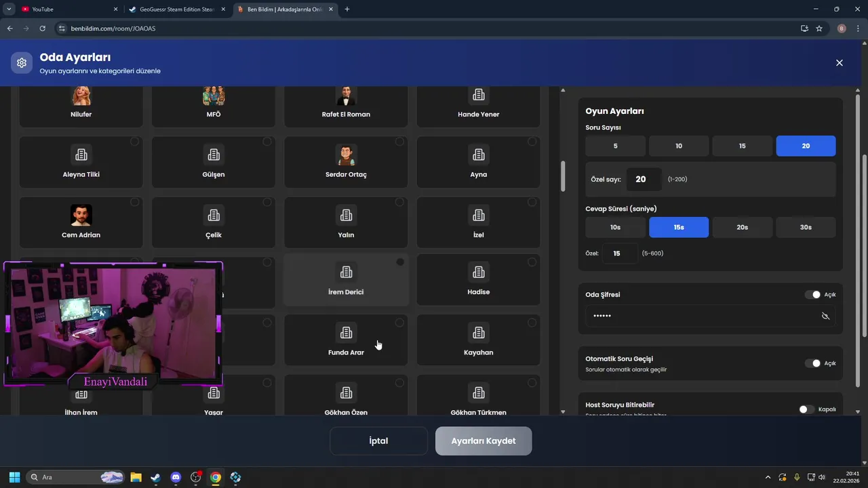Tick the selection circle on Gülşen card
Viewport: 868px width, 488px height.
(267, 142)
